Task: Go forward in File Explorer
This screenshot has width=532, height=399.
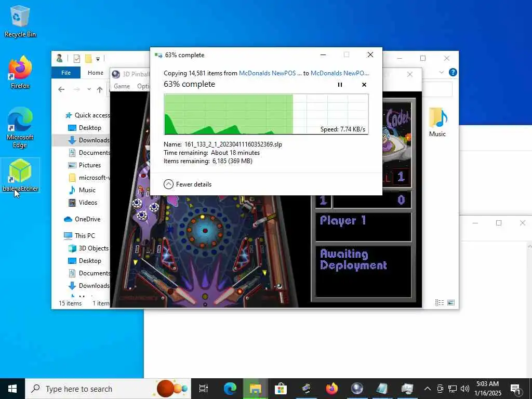Action: [x=77, y=89]
